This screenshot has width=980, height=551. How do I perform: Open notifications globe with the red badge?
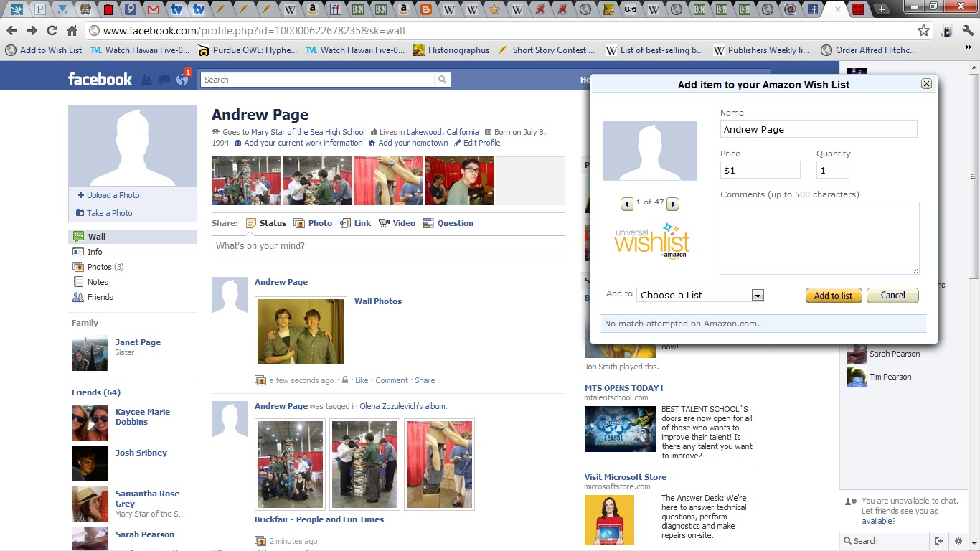click(183, 79)
